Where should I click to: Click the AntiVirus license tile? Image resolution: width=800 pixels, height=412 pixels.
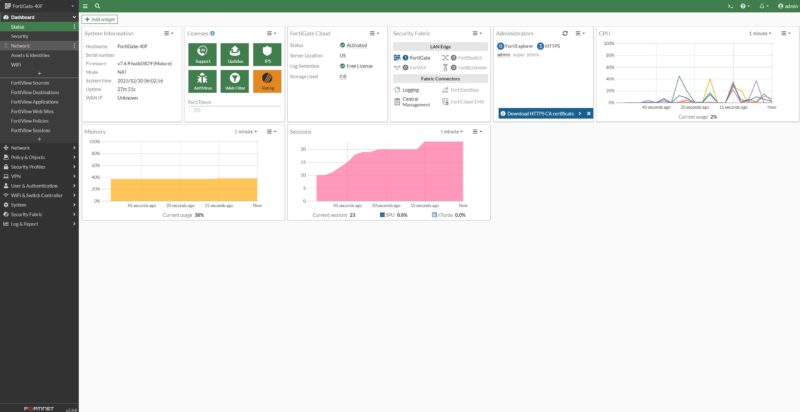coord(202,81)
